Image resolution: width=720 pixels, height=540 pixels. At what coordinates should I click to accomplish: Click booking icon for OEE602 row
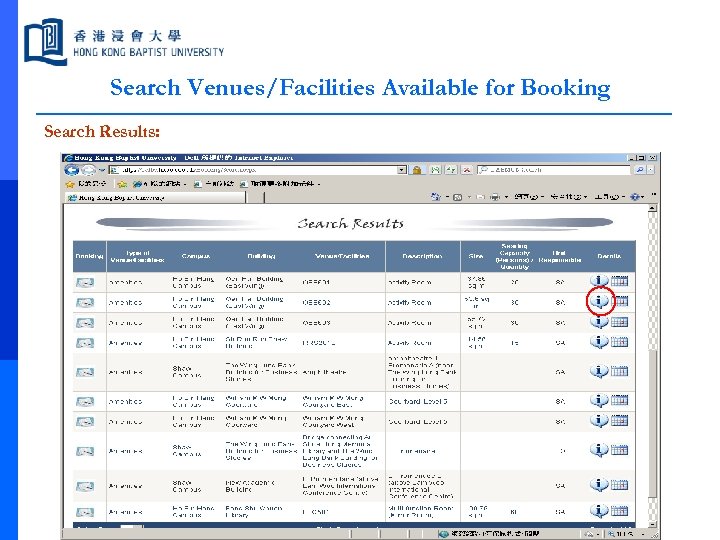click(x=85, y=303)
